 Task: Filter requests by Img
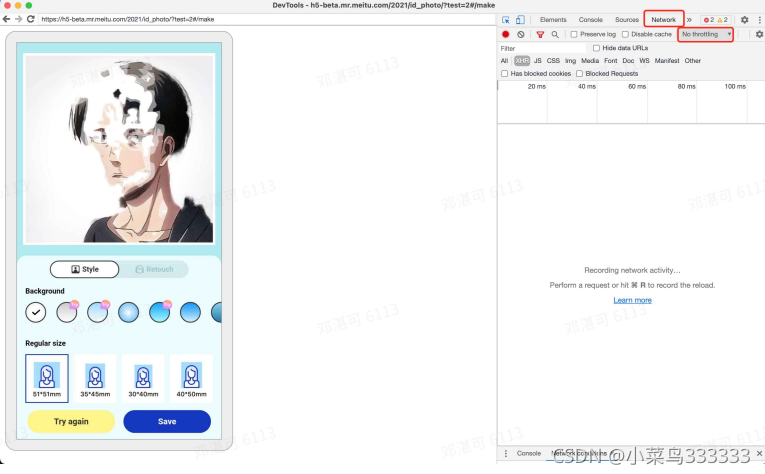[570, 60]
